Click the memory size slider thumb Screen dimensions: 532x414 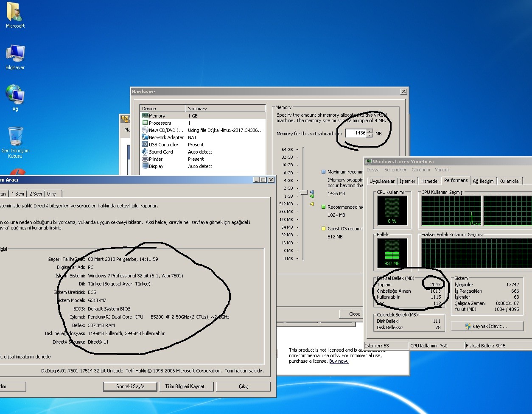tap(304, 192)
